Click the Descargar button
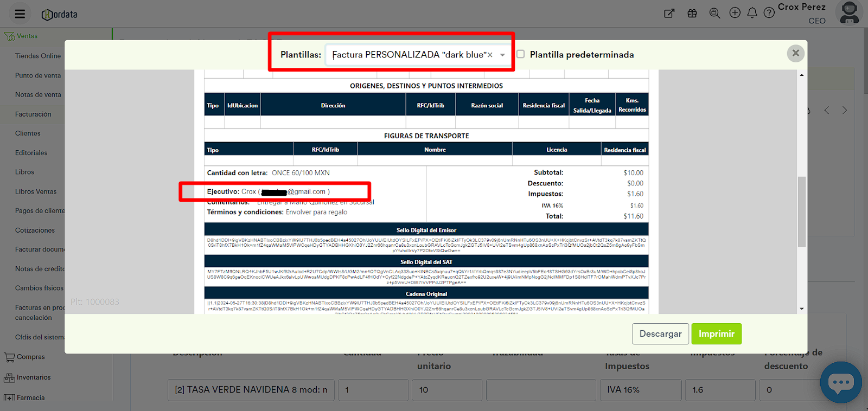 660,334
